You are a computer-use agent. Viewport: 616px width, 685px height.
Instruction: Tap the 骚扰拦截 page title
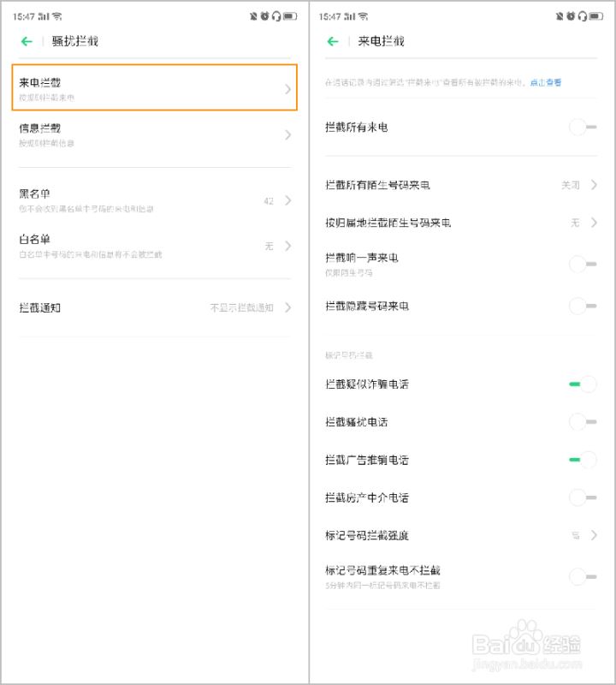(75, 41)
